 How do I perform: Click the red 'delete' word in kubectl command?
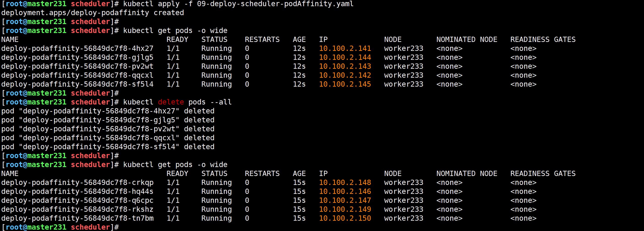pyautogui.click(x=171, y=102)
